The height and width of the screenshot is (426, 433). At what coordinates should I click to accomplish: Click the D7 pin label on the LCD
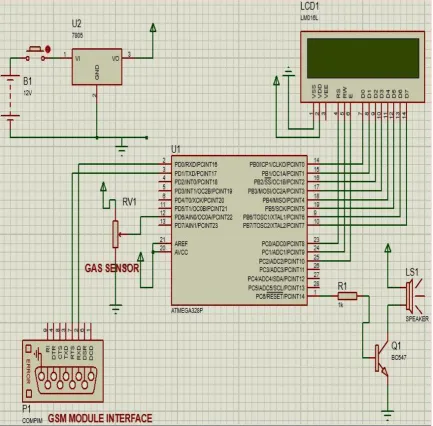[406, 93]
